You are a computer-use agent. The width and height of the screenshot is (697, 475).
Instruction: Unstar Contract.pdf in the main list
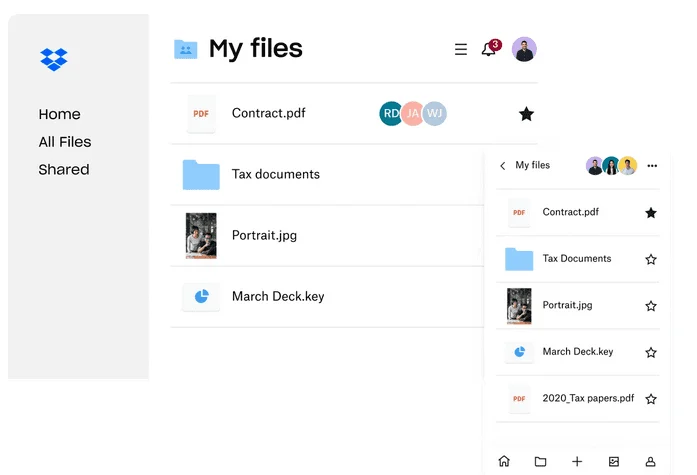point(526,114)
